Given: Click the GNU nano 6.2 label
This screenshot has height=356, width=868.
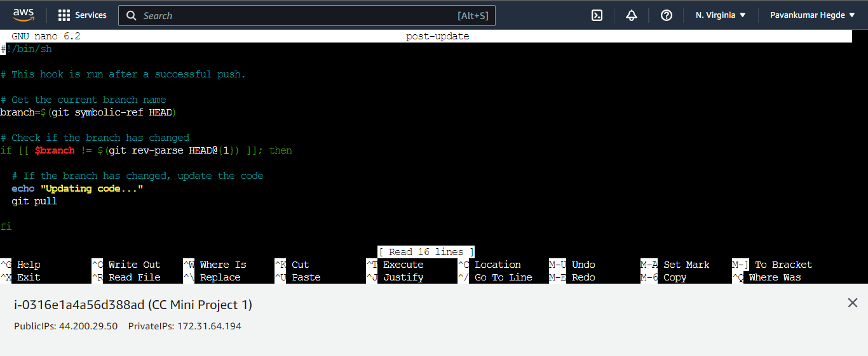Looking at the screenshot, I should tap(46, 36).
